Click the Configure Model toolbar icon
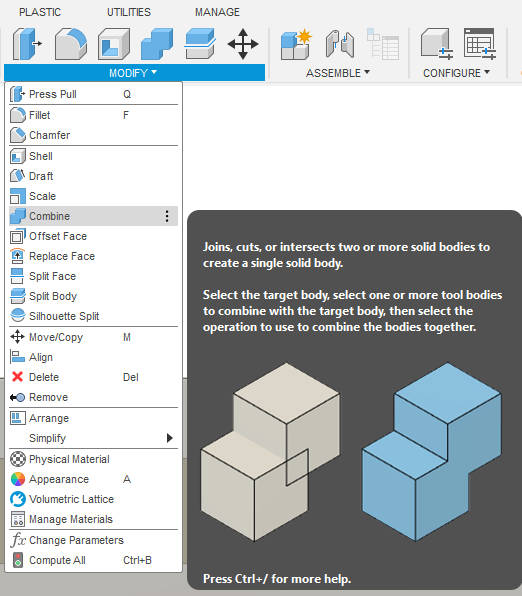Screen dimensions: 522x596 pos(436,44)
